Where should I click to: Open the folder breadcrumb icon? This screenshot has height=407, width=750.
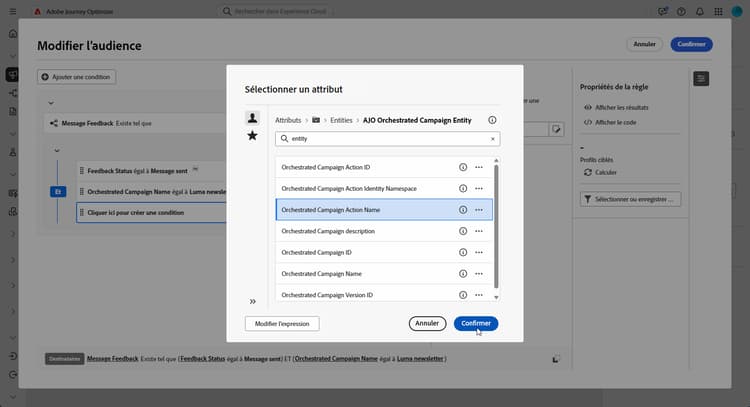316,120
